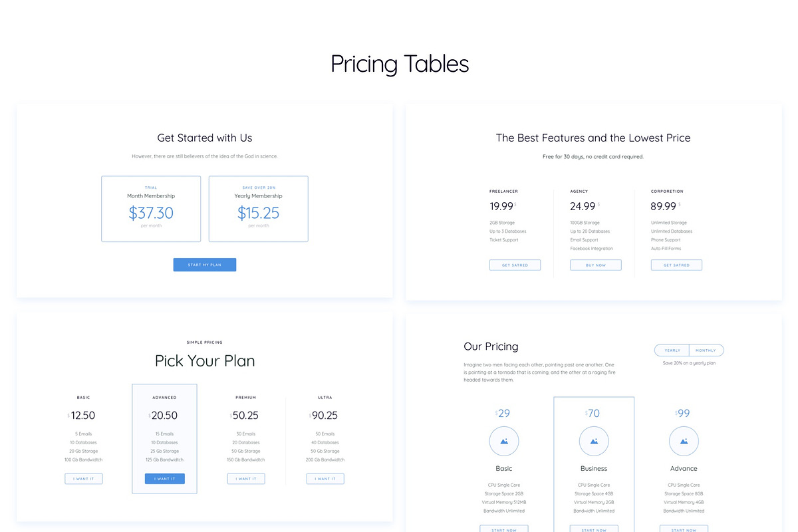Click I Want It for Premium plan

point(246,479)
